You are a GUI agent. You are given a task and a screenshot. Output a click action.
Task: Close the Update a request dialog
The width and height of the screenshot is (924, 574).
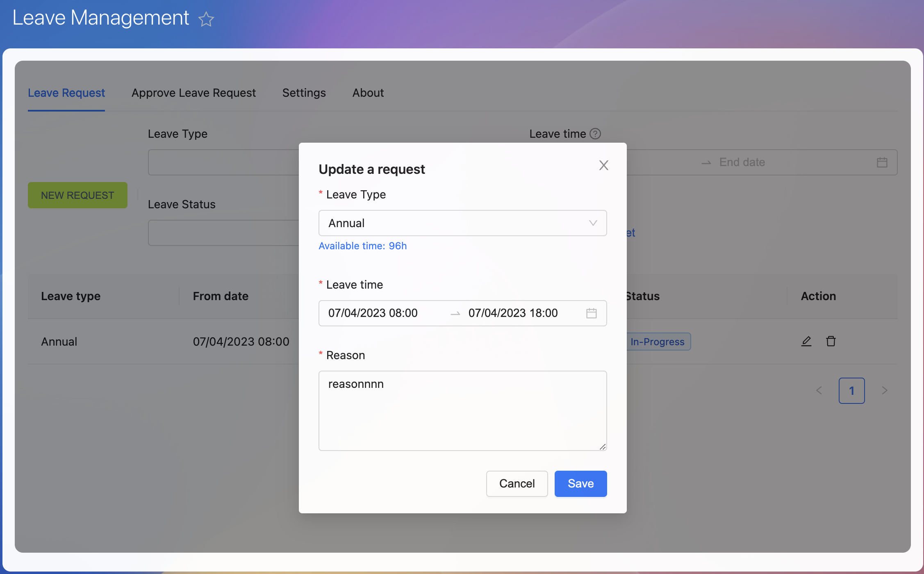point(603,165)
